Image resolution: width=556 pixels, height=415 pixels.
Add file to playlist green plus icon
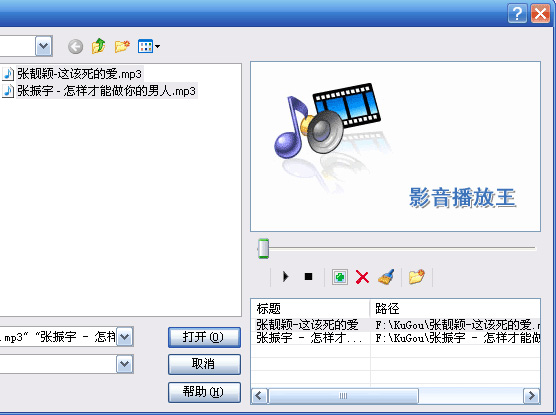click(340, 277)
